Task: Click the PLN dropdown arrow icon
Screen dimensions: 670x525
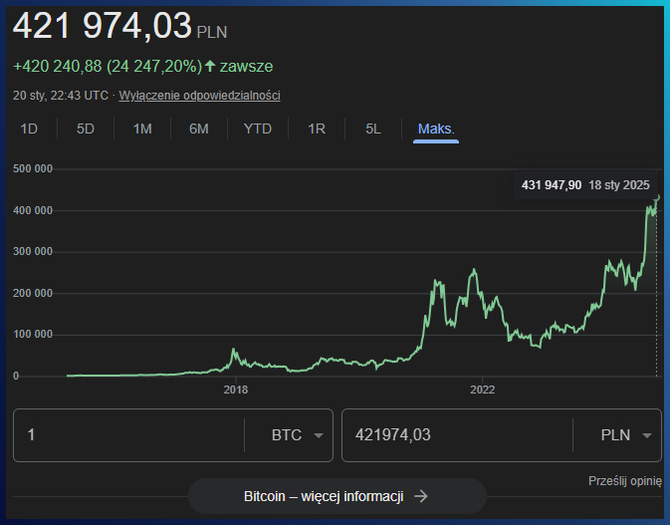Action: tap(647, 435)
